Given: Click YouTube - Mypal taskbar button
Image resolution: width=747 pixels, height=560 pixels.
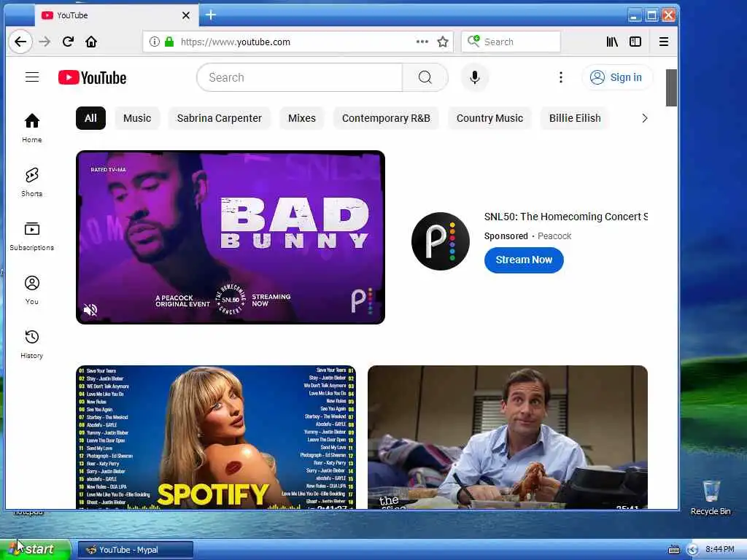Looking at the screenshot, I should click(x=135, y=550).
